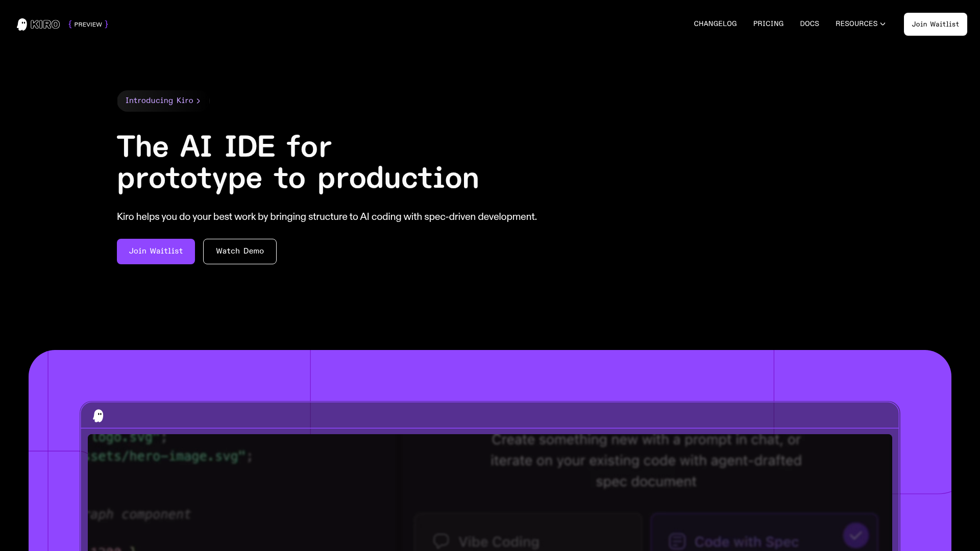Click the white Join Waitlist header button
This screenshot has width=980, height=551.
pyautogui.click(x=935, y=24)
